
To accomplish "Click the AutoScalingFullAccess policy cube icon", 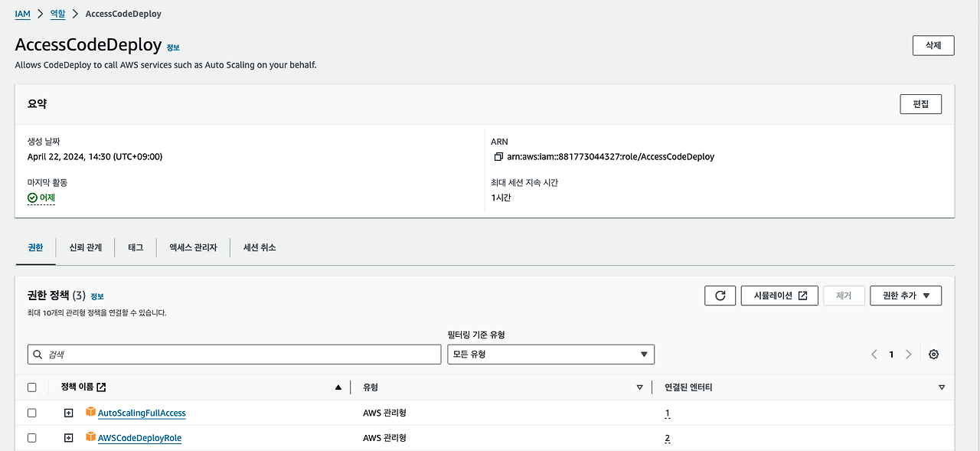I will click(90, 413).
